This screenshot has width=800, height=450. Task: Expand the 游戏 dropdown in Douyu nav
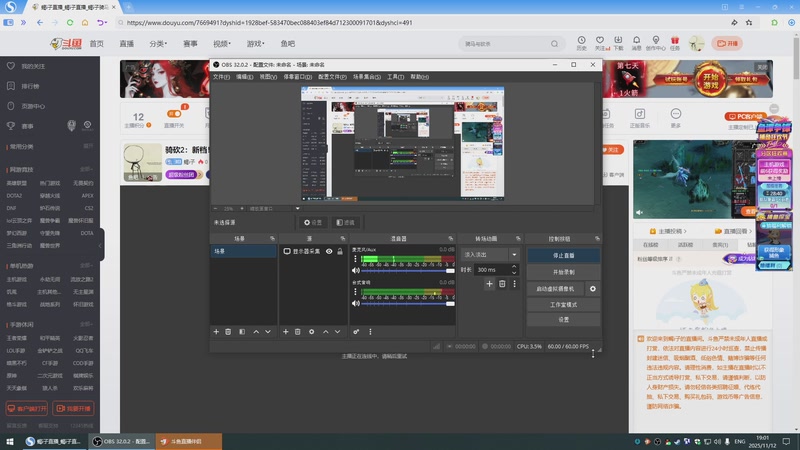click(256, 44)
